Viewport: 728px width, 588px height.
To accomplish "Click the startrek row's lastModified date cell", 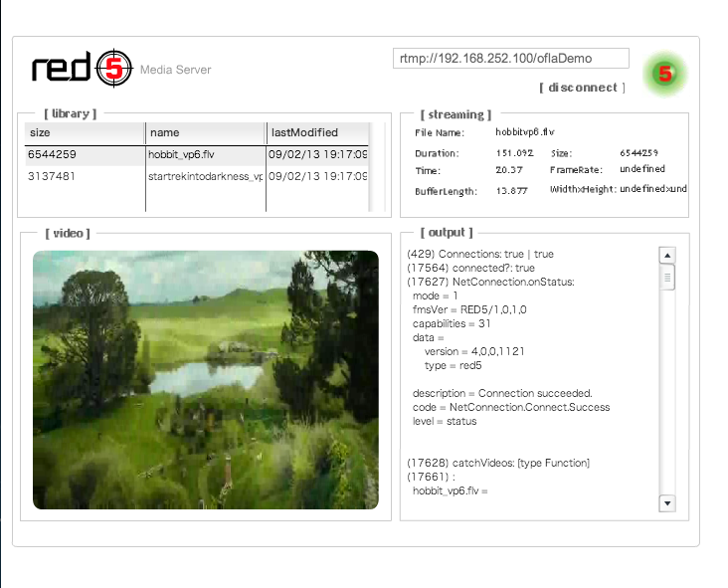I will [317, 176].
